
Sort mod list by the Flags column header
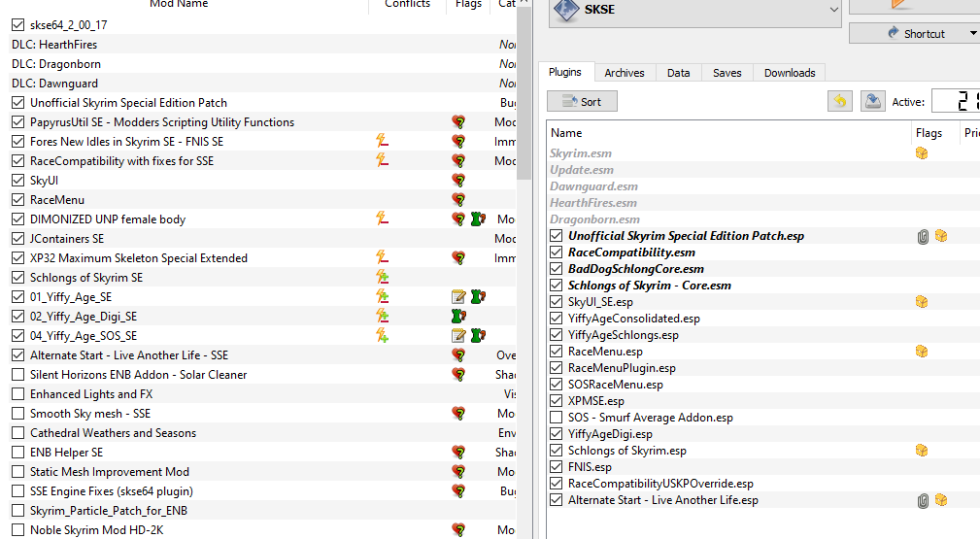click(x=468, y=4)
